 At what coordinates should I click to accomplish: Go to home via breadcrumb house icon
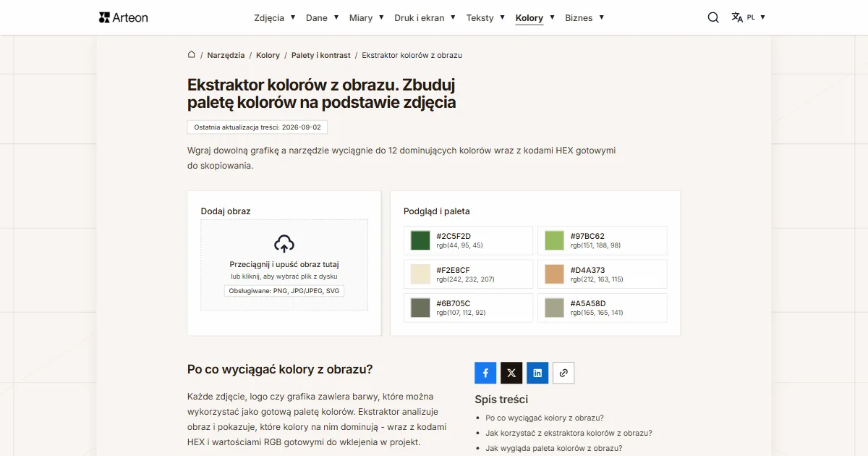(192, 54)
